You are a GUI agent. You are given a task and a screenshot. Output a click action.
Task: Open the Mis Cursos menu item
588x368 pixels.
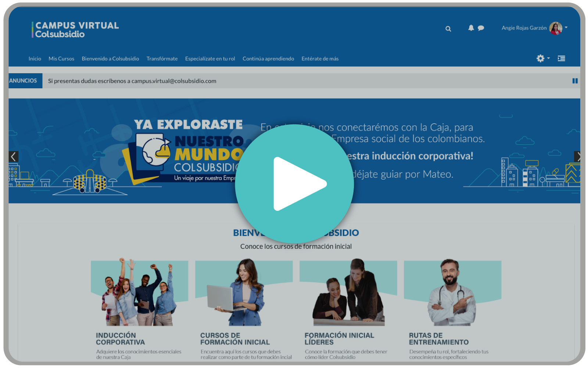(61, 59)
